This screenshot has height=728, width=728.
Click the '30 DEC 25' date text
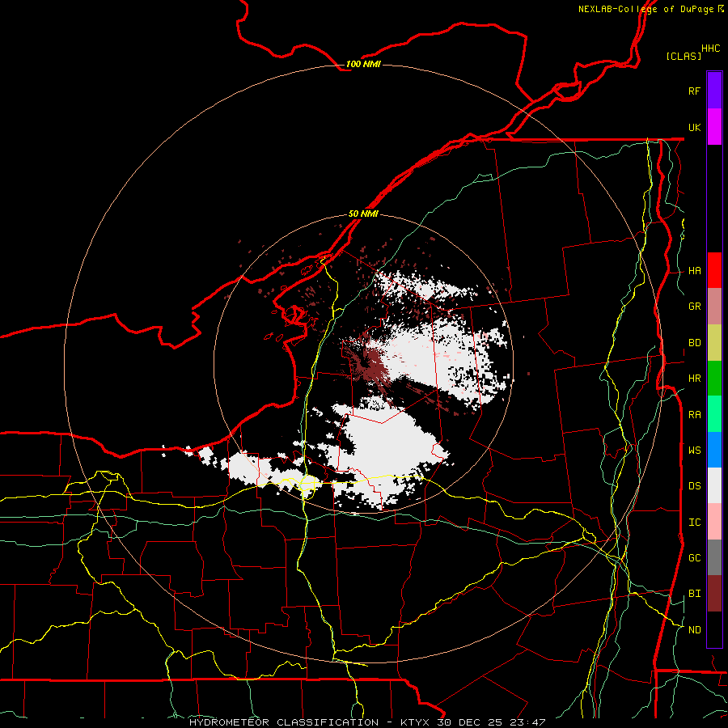[x=470, y=722]
